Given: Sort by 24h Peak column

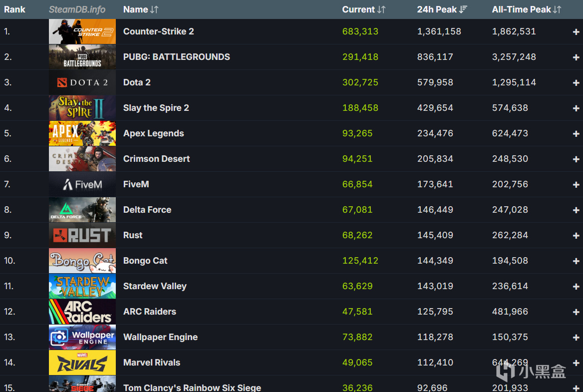Looking at the screenshot, I should coord(442,9).
